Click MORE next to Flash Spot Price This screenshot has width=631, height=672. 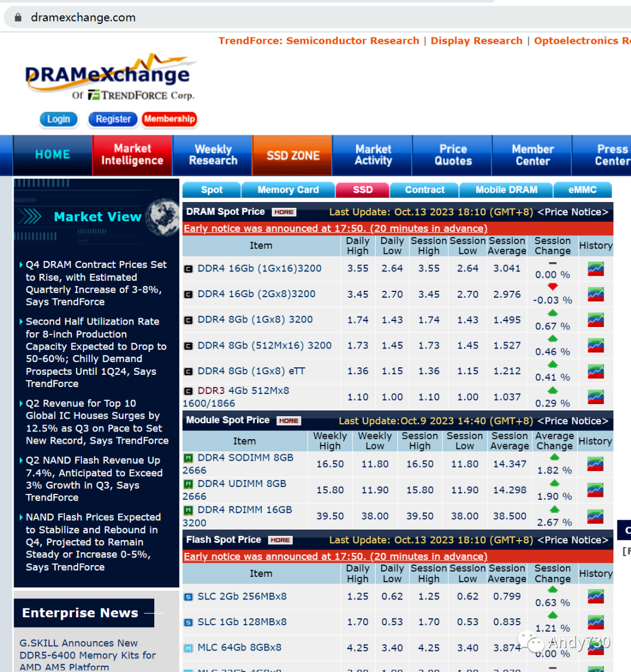[x=280, y=540]
